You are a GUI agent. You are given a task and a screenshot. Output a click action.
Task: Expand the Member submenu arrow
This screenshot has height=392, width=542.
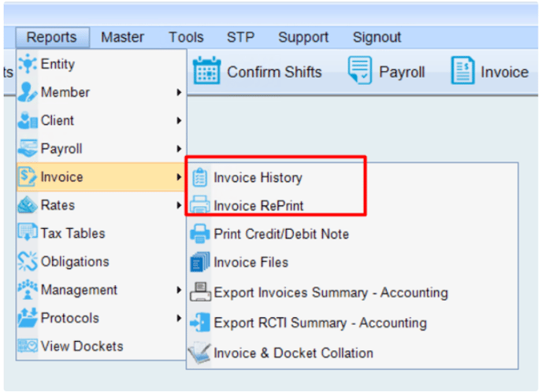pos(179,92)
